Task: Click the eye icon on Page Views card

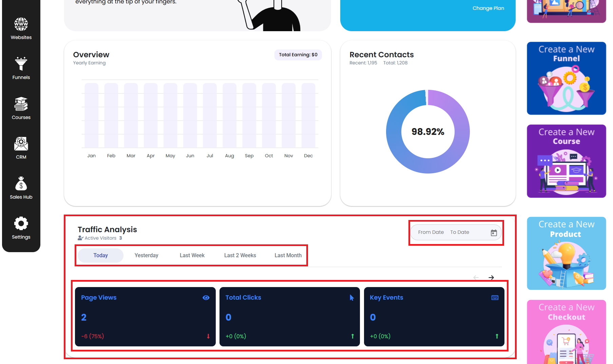Action: point(206,298)
